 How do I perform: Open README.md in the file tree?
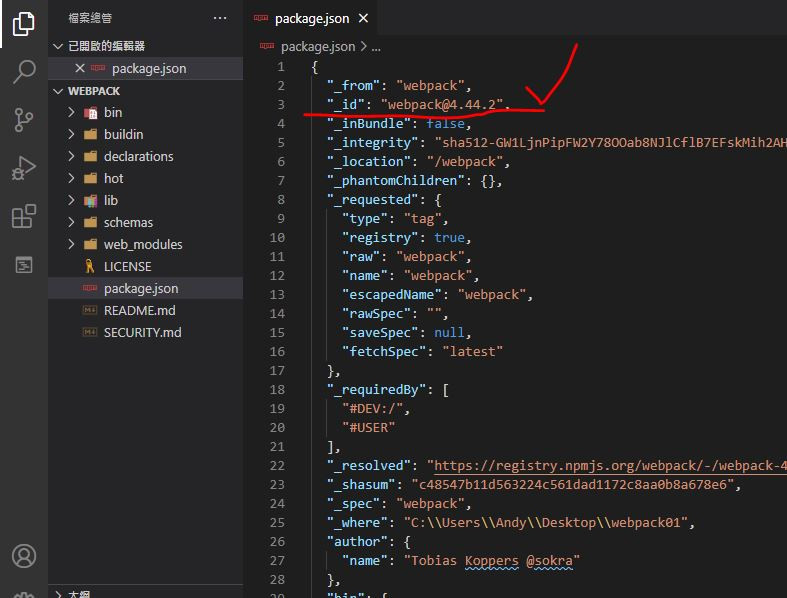pos(140,310)
